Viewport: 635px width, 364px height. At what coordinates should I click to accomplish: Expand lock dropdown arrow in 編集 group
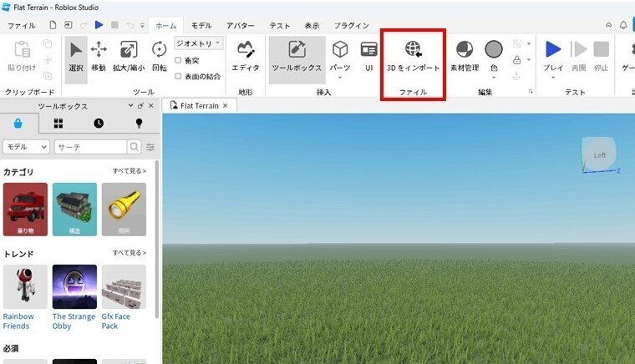point(529,60)
